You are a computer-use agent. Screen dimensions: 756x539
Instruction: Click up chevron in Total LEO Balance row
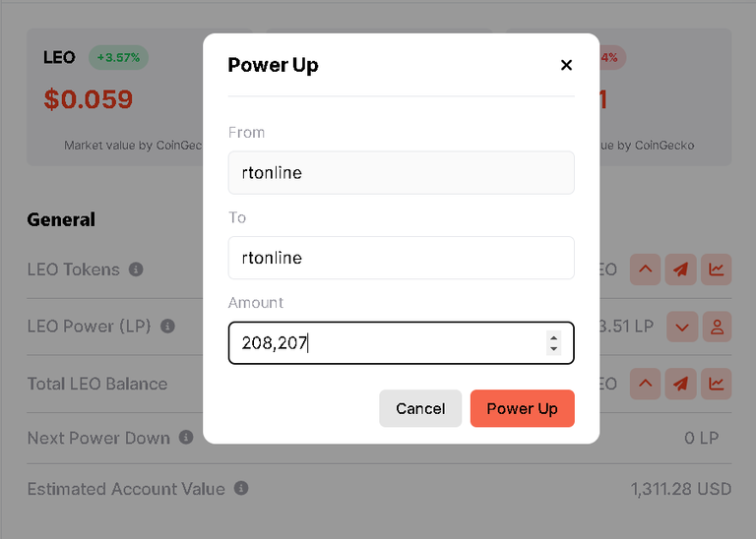click(645, 384)
